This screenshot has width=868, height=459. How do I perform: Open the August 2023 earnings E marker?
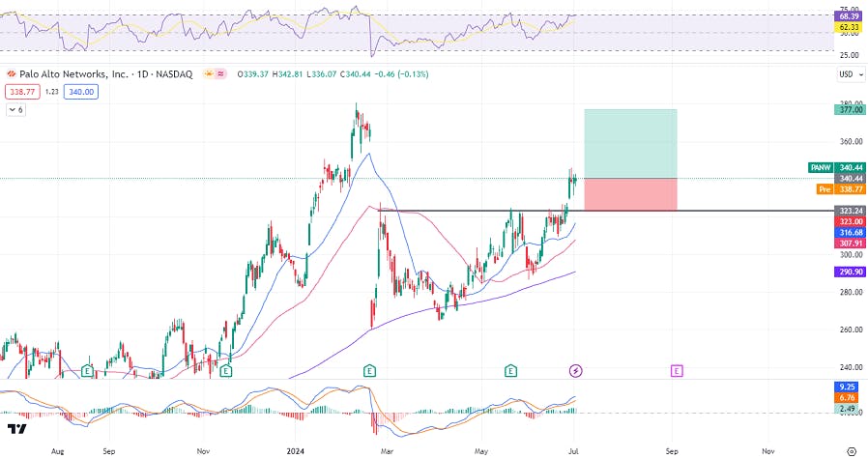click(x=87, y=370)
